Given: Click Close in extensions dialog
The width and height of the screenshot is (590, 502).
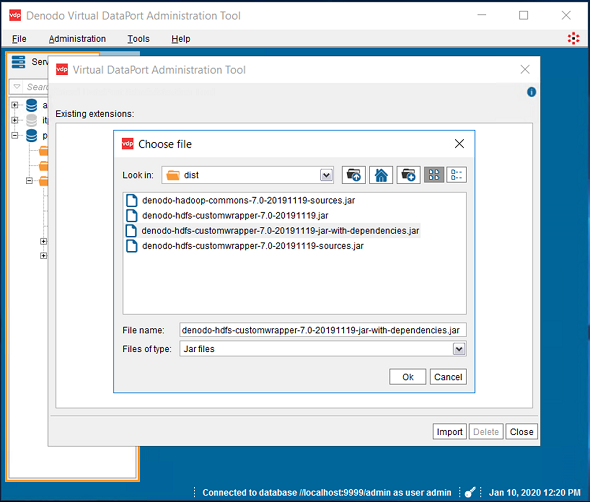Looking at the screenshot, I should 521,432.
